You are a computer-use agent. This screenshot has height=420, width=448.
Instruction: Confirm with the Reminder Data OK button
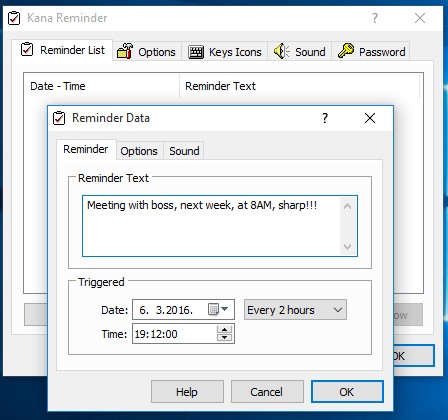point(347,392)
